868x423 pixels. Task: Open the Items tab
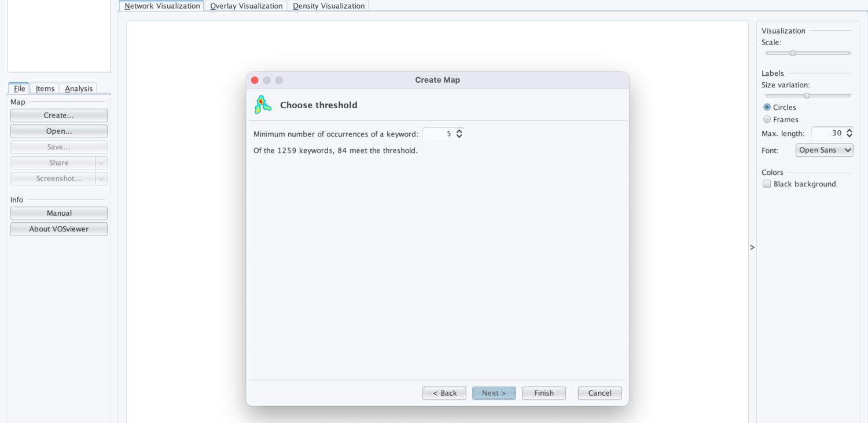click(45, 89)
